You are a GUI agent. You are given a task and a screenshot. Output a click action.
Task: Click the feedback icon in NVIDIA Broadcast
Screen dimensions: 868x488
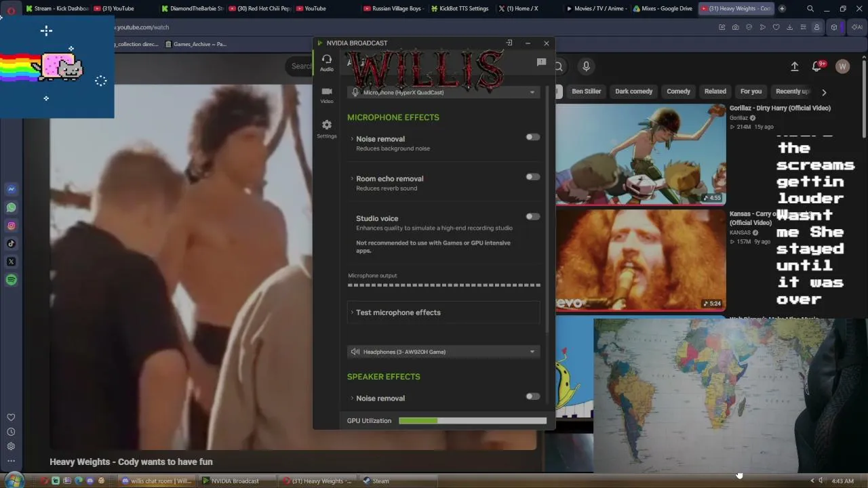point(541,62)
